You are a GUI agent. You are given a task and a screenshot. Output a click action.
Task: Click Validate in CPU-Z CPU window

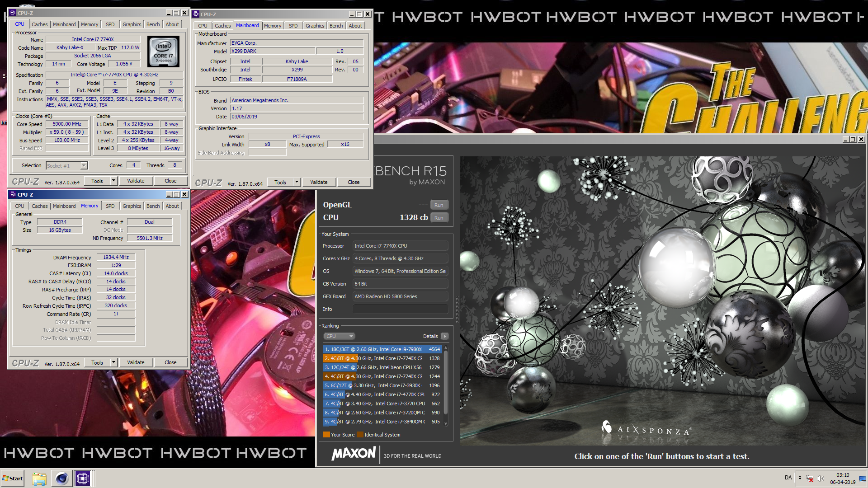coord(136,181)
